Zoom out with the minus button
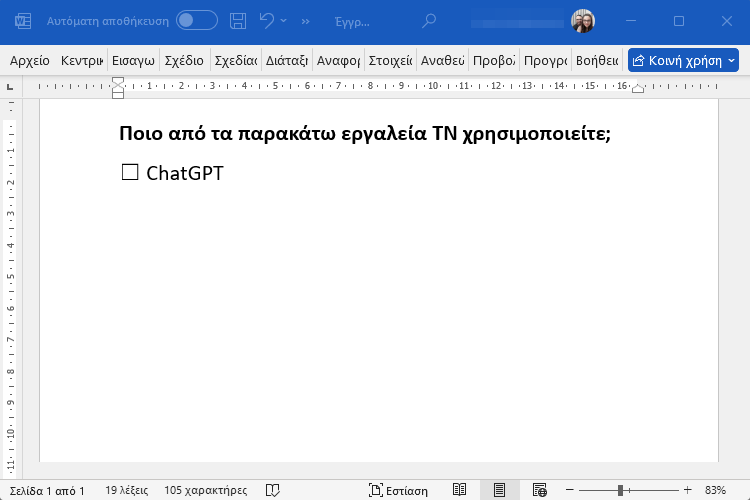This screenshot has width=750, height=500. point(569,490)
